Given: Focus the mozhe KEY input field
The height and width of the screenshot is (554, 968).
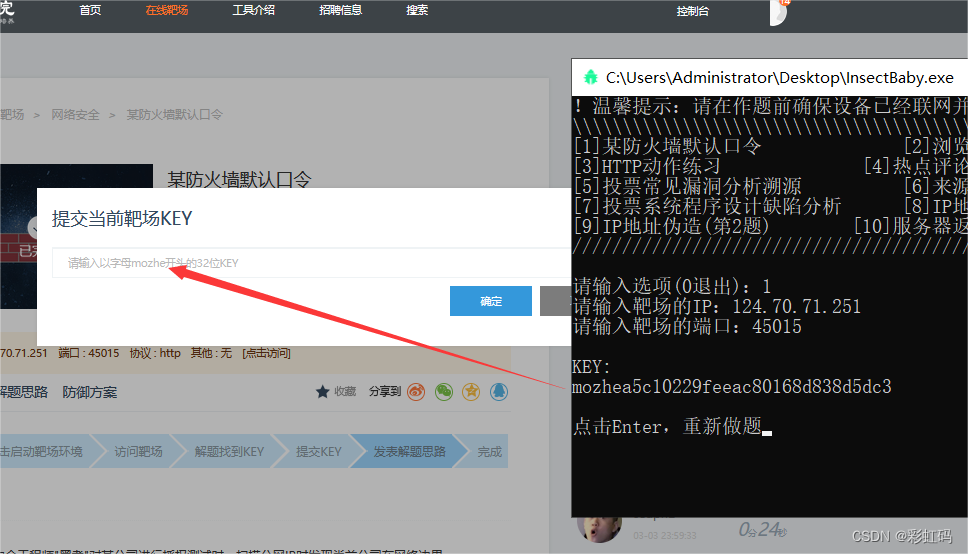Looking at the screenshot, I should [x=311, y=263].
